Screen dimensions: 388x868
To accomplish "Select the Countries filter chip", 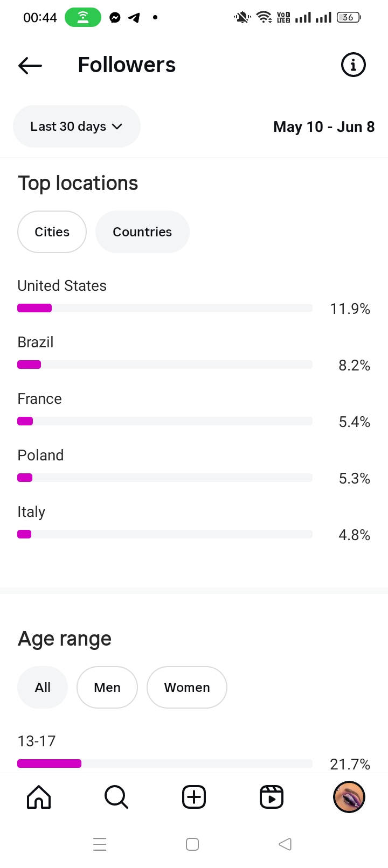I will point(142,232).
